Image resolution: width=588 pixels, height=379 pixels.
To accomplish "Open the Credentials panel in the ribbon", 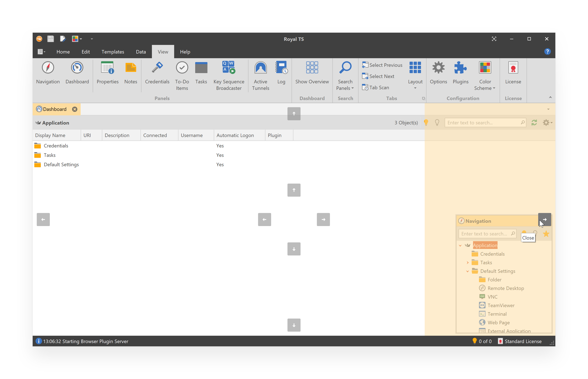I will click(157, 73).
